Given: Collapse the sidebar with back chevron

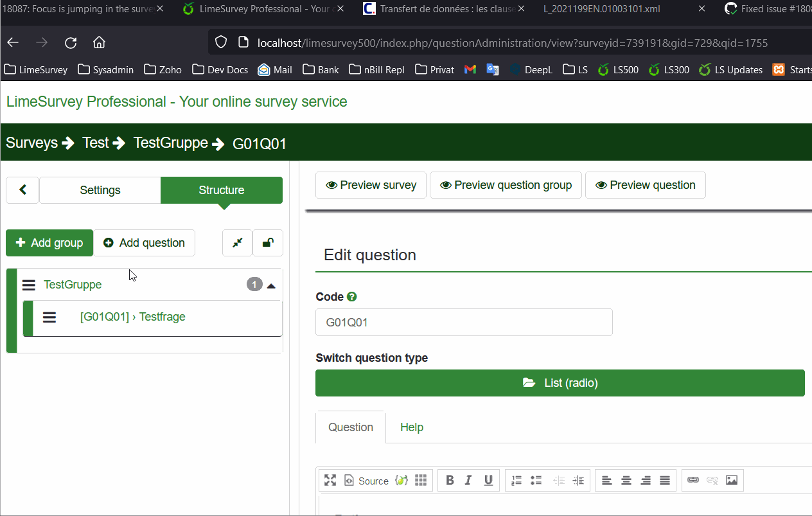Looking at the screenshot, I should click(23, 190).
